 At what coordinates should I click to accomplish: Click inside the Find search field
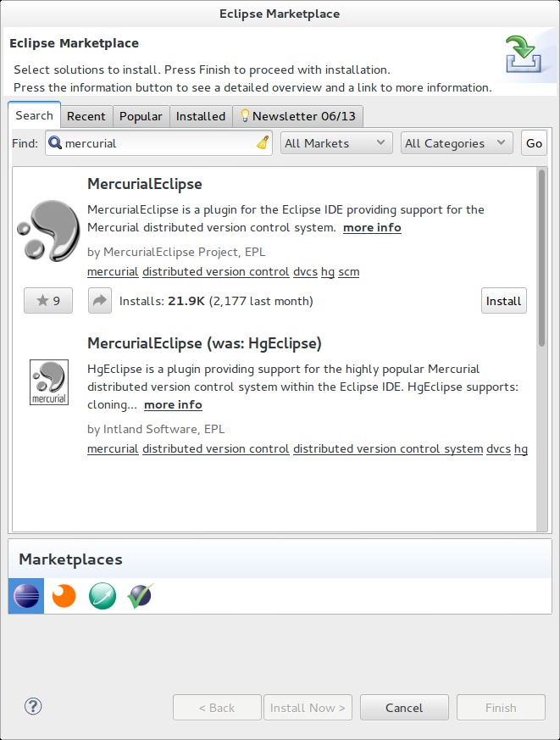[x=161, y=143]
